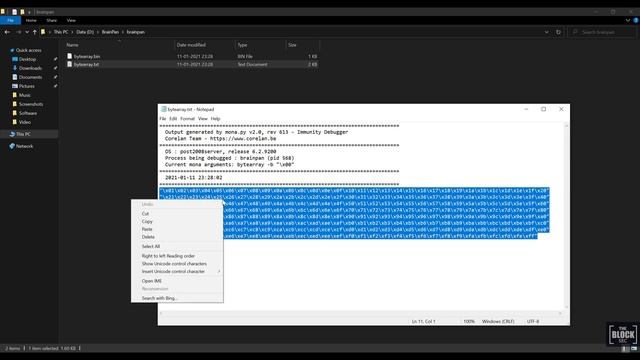
Task: Select This PC in the navigation pane
Action: tap(23, 134)
